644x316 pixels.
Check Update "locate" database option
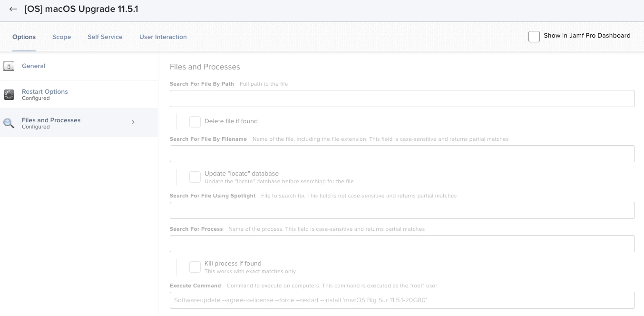pos(195,177)
